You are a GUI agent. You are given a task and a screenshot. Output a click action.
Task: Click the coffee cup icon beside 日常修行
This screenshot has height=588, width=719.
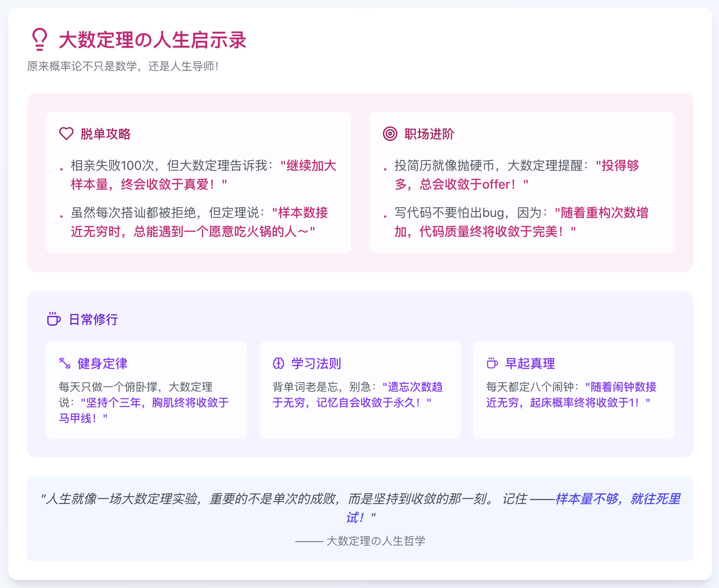[53, 319]
